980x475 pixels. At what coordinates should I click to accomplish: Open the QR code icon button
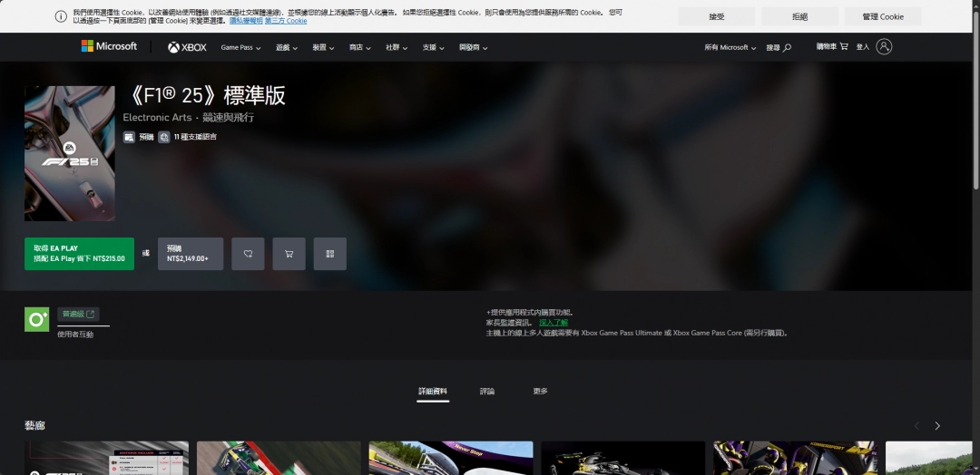329,254
